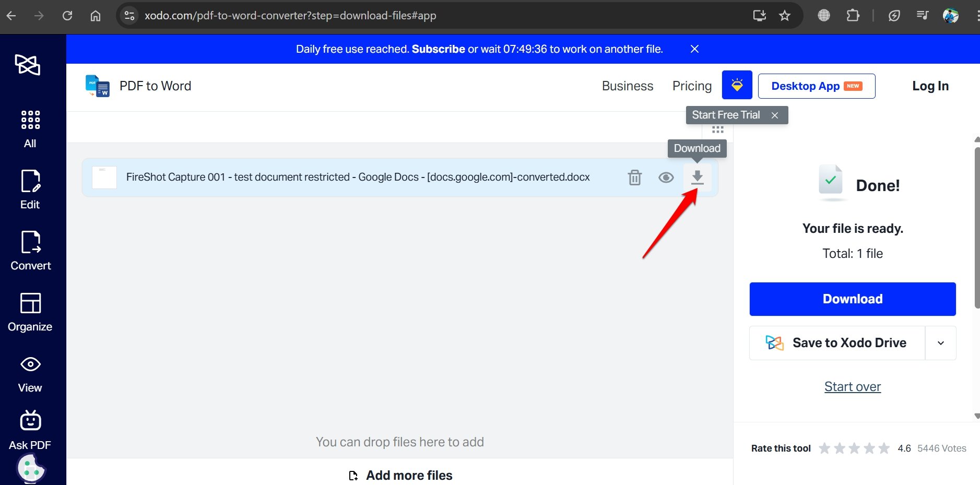Open Ask PDF in the sidebar

click(x=30, y=431)
